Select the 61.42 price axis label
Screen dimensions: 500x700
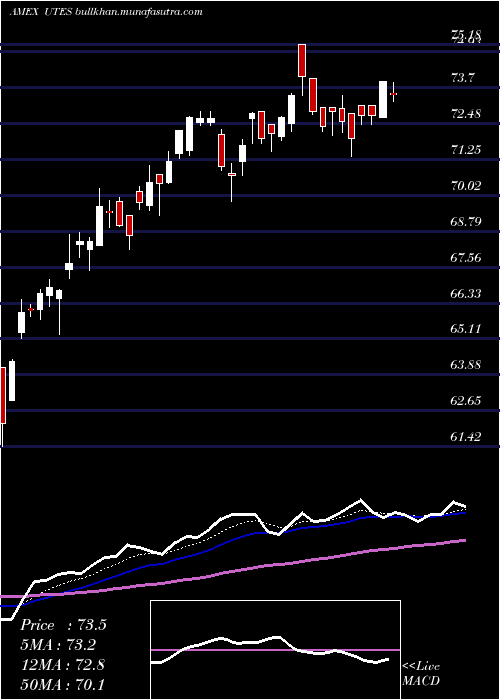tap(466, 437)
